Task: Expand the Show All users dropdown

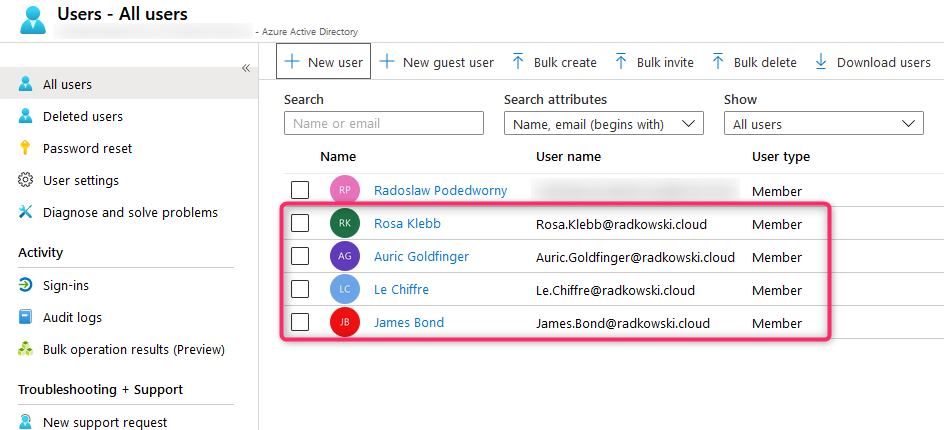Action: point(823,124)
